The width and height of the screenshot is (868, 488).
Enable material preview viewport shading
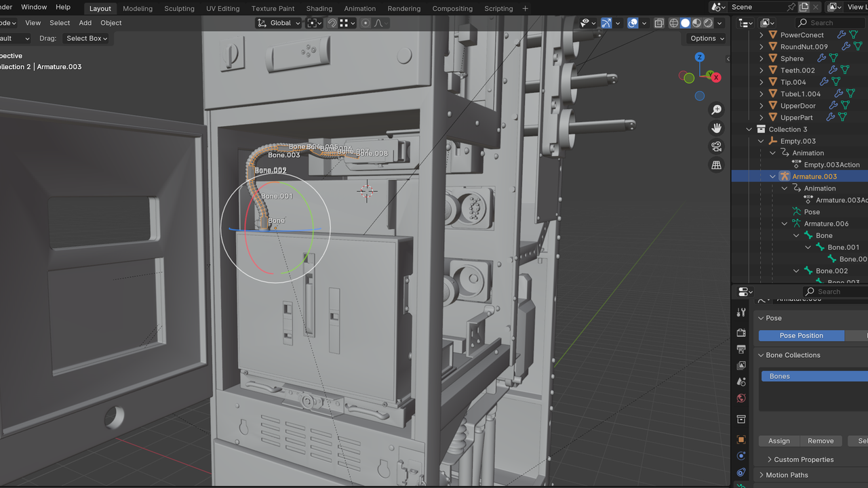(696, 22)
